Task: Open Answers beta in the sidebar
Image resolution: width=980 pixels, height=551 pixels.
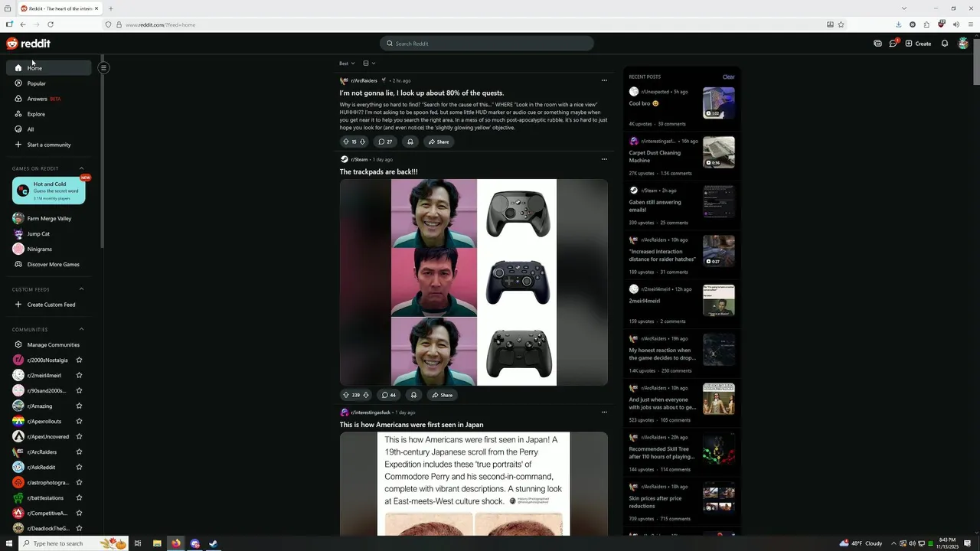Action: click(49, 99)
